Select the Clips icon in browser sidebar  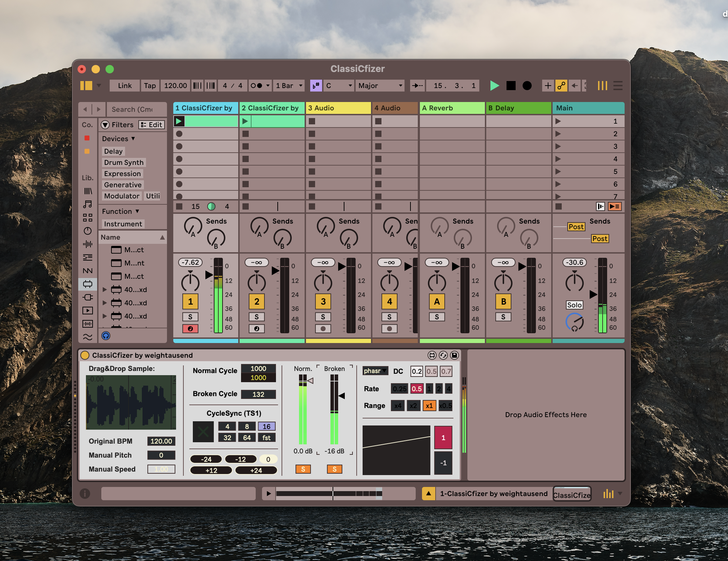pyautogui.click(x=88, y=311)
